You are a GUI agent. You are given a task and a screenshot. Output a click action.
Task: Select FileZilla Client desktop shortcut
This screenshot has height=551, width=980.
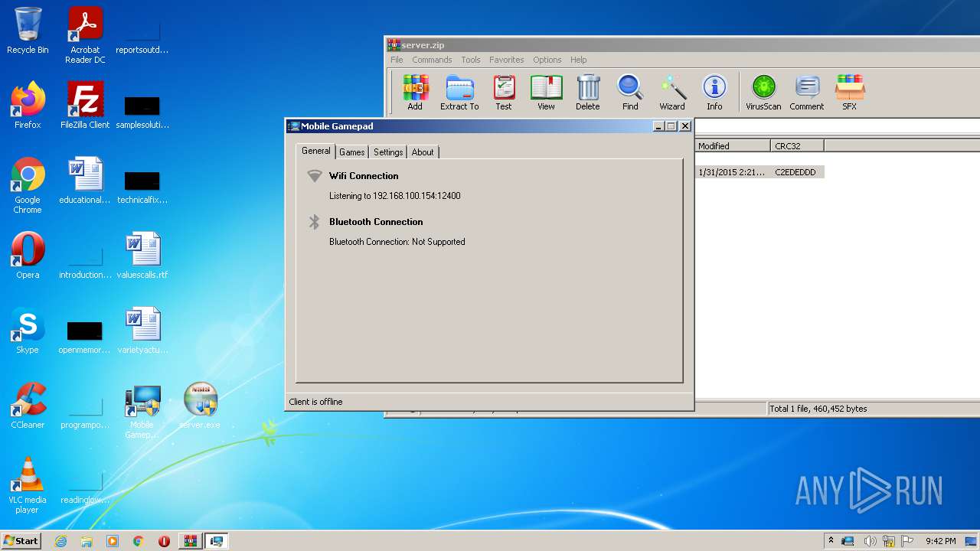pyautogui.click(x=85, y=106)
